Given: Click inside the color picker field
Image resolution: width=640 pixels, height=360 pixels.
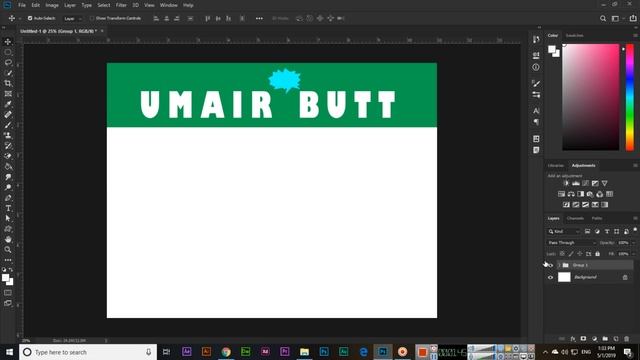Looking at the screenshot, I should [591, 97].
